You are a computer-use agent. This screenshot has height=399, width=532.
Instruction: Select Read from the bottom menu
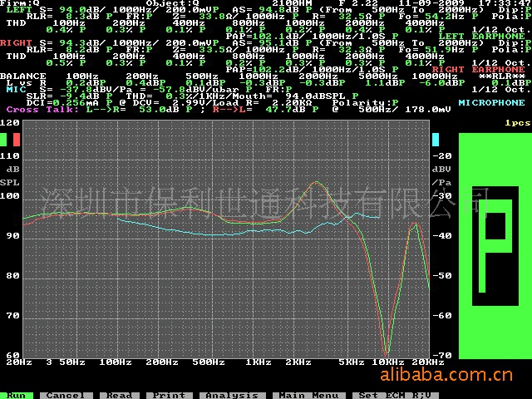(119, 395)
